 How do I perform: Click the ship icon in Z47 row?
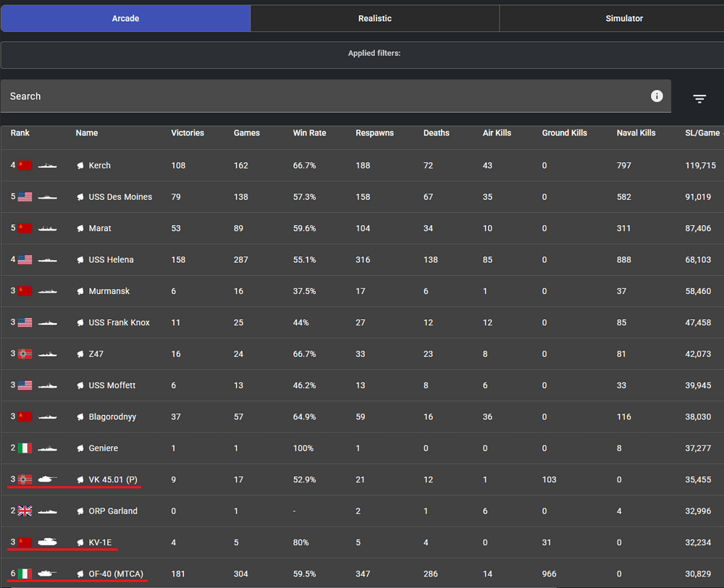(47, 354)
